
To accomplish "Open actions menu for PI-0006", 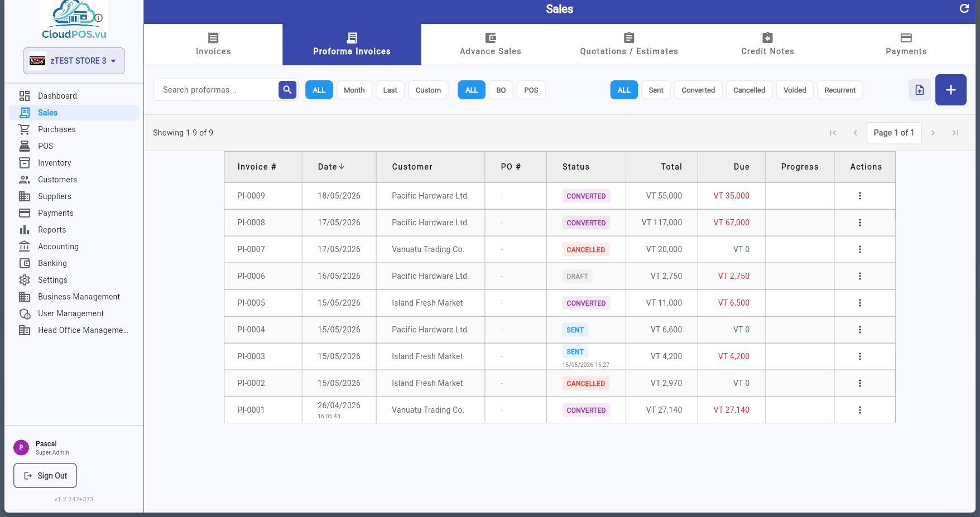I will click(x=859, y=276).
